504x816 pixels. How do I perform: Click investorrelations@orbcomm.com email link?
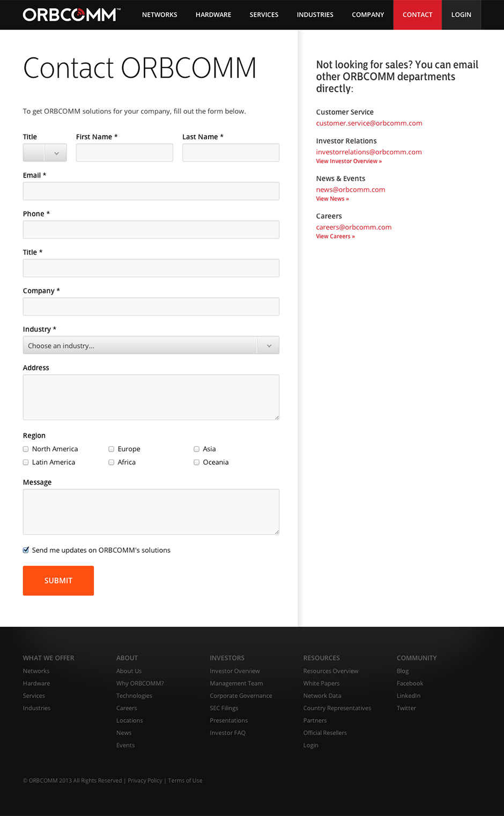point(369,152)
